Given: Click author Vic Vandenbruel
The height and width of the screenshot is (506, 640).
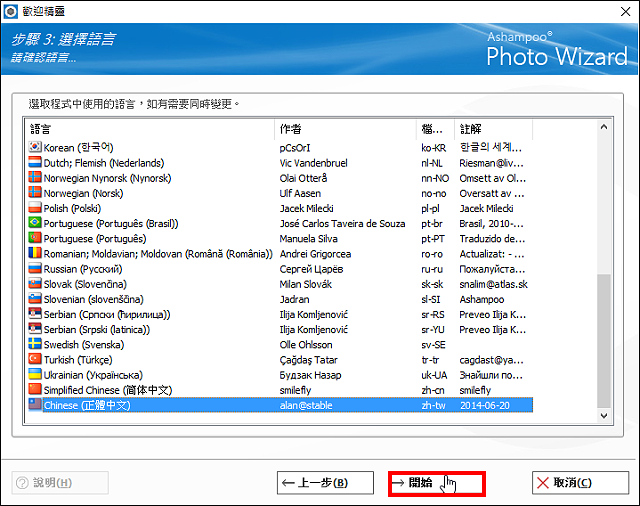Looking at the screenshot, I should pyautogui.click(x=313, y=163).
